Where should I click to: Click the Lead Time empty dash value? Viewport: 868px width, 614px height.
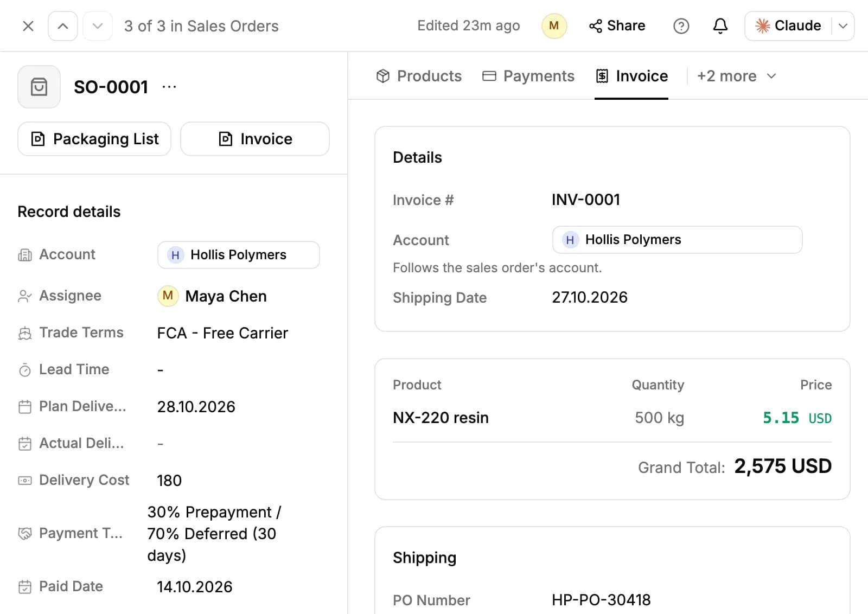click(161, 370)
